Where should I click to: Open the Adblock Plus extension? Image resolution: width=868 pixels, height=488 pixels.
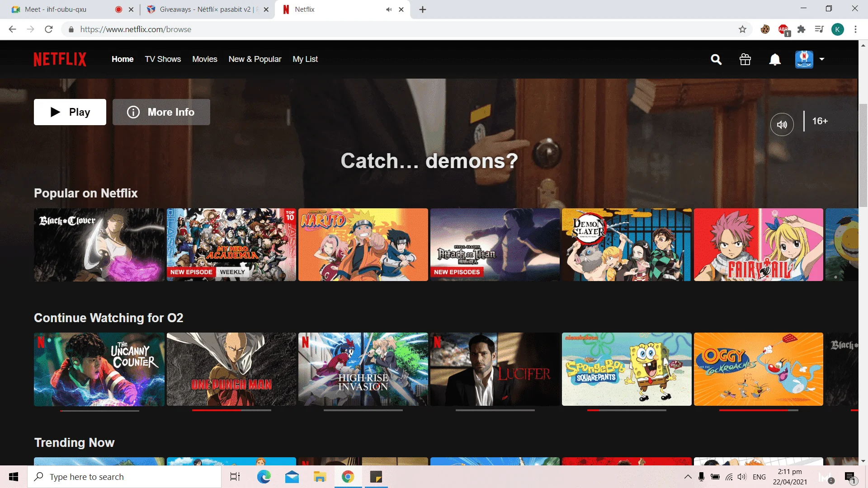(783, 30)
